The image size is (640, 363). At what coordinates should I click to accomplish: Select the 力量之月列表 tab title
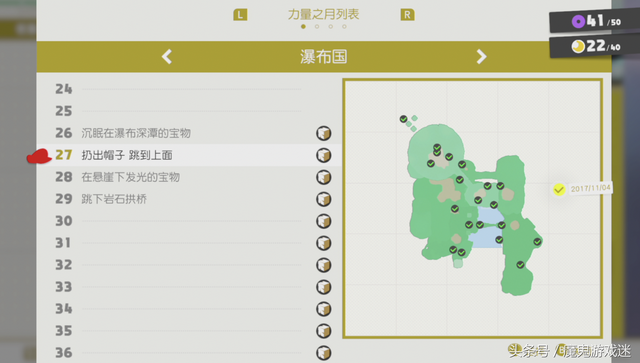(x=323, y=14)
